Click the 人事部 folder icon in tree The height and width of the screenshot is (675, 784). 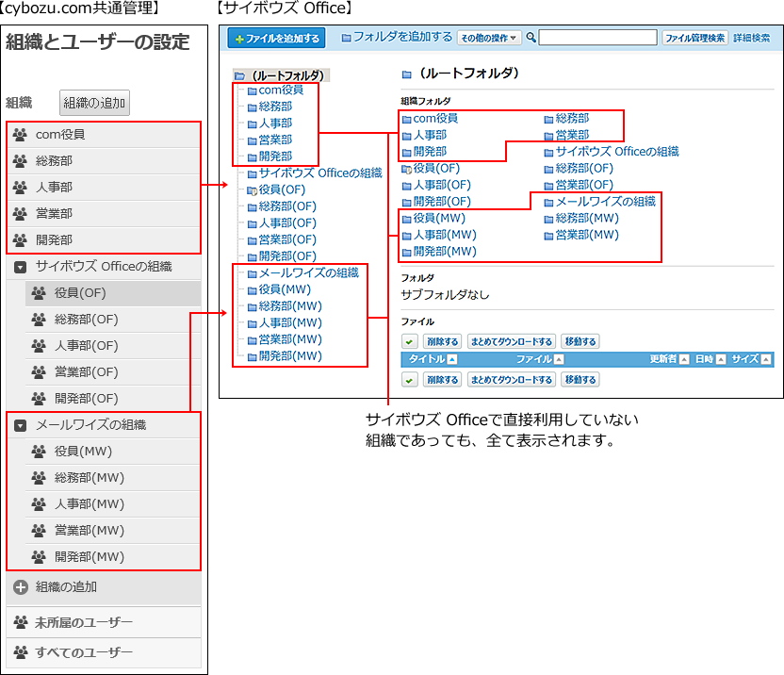click(252, 124)
